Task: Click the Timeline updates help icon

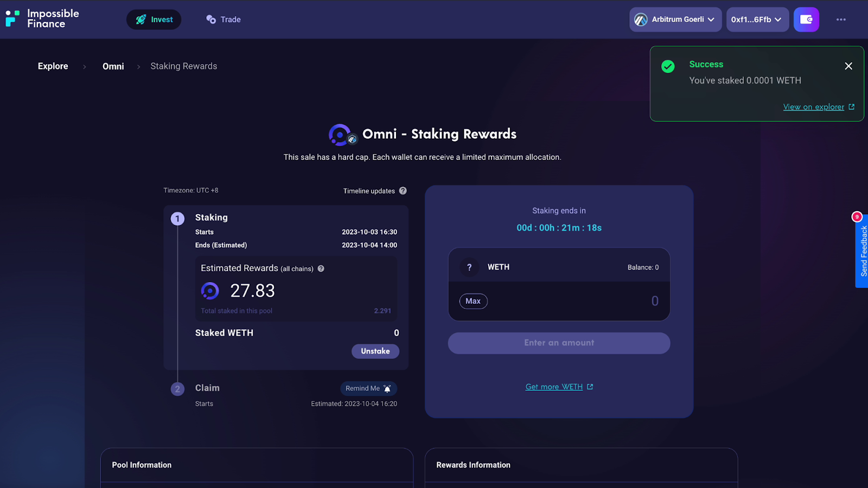Action: click(x=403, y=191)
